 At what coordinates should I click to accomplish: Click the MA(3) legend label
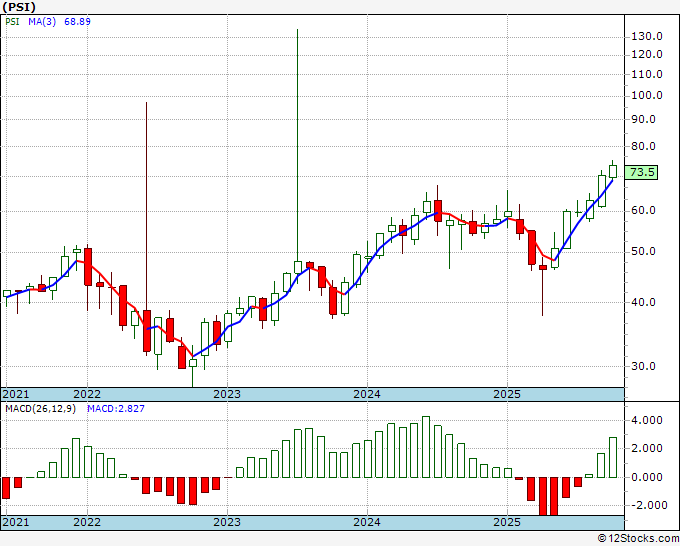pos(42,21)
